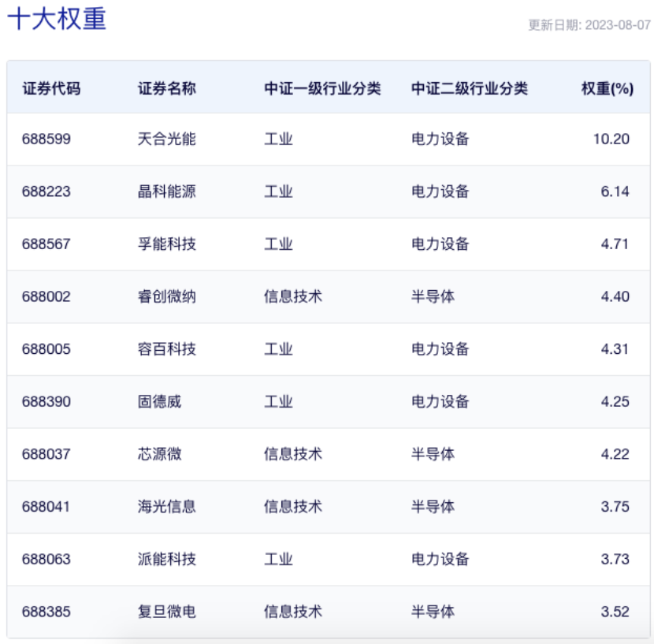Click 电力设备 in the 固德威 row
This screenshot has width=654, height=644.
[440, 402]
